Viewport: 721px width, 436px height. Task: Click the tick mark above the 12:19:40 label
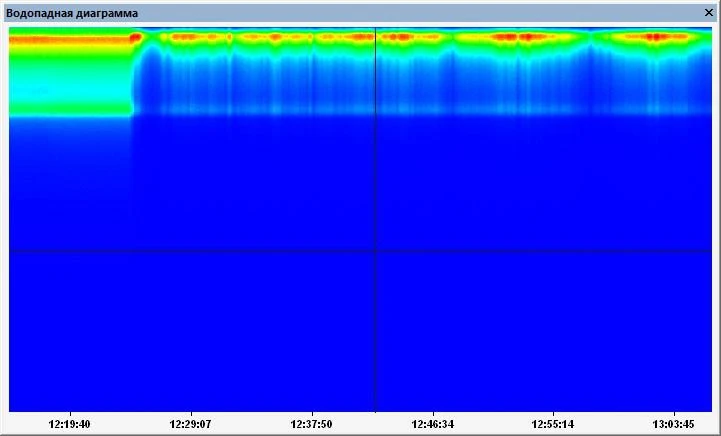point(69,414)
